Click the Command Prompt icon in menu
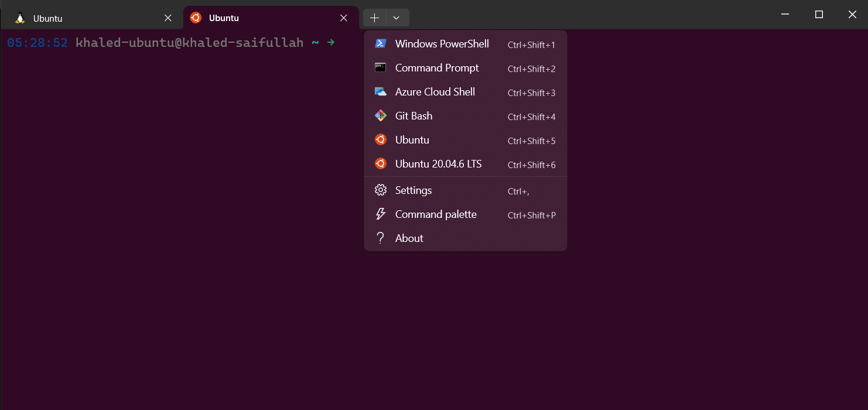Image resolution: width=868 pixels, height=410 pixels. coord(381,68)
